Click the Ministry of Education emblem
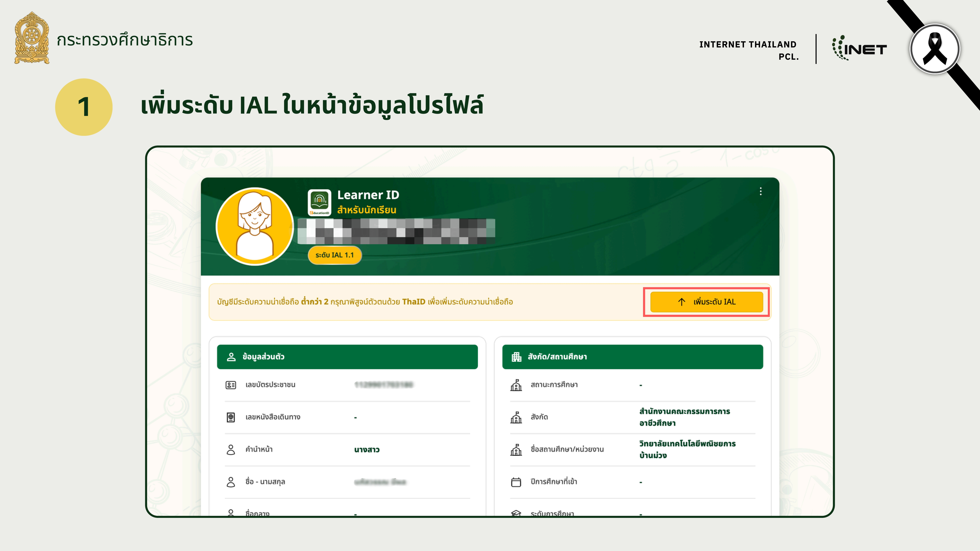 32,38
